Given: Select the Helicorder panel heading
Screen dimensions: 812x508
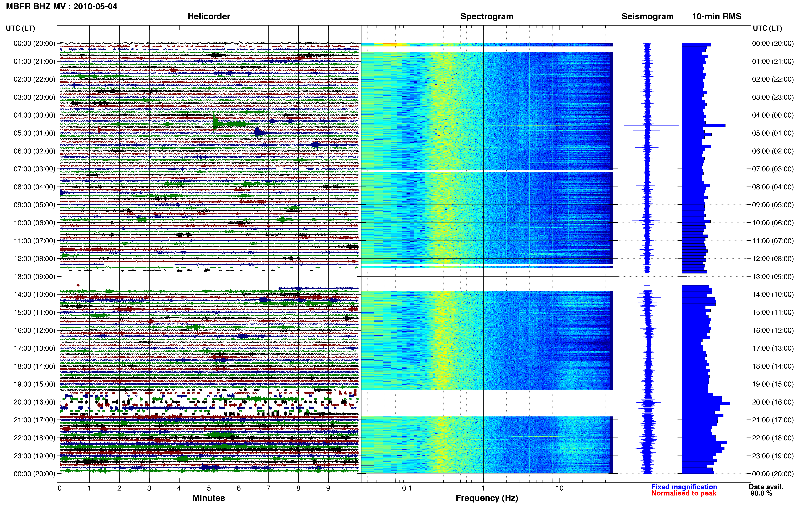Looking at the screenshot, I should click(209, 16).
